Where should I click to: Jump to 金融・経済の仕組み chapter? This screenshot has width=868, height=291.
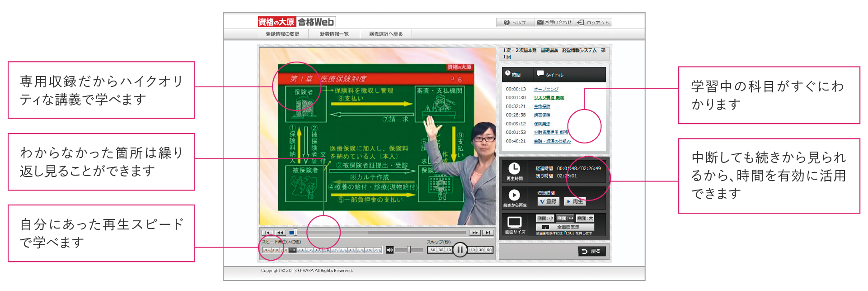(553, 141)
